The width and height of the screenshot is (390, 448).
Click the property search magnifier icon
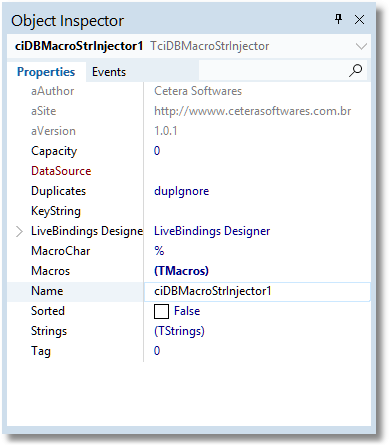pyautogui.click(x=355, y=70)
